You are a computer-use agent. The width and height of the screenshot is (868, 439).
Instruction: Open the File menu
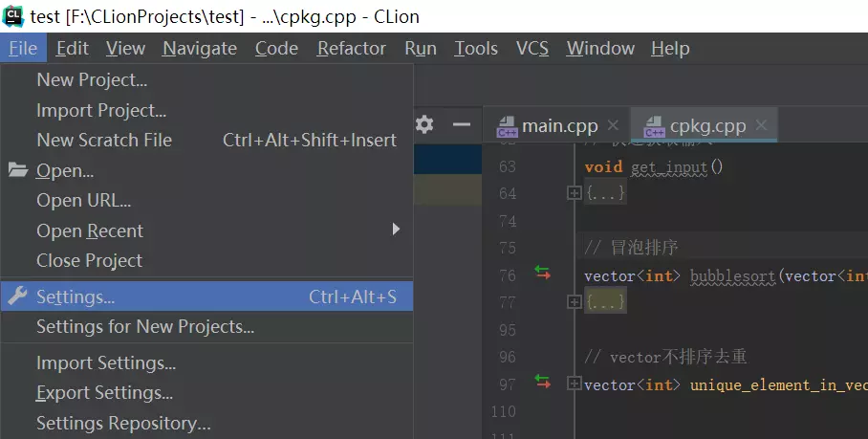point(23,49)
